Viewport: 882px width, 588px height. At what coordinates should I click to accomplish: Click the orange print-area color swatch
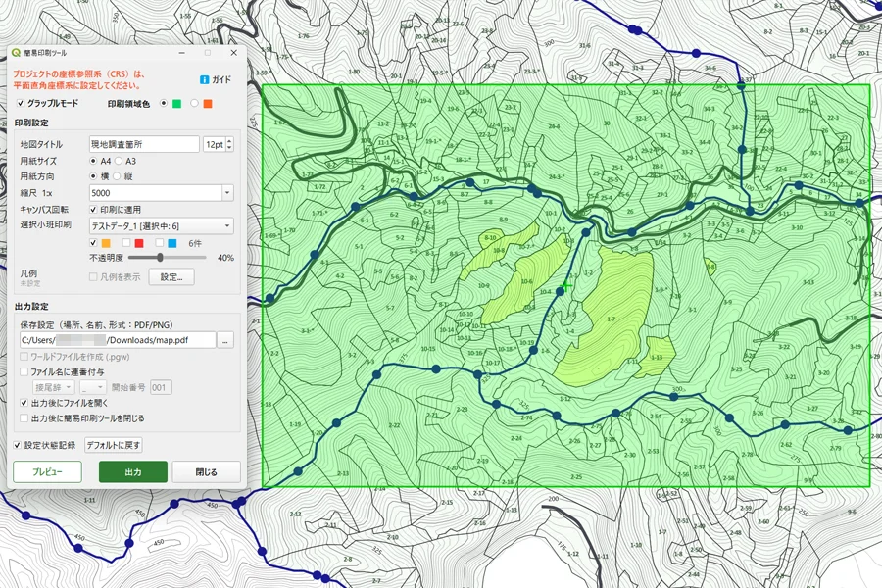coord(208,104)
